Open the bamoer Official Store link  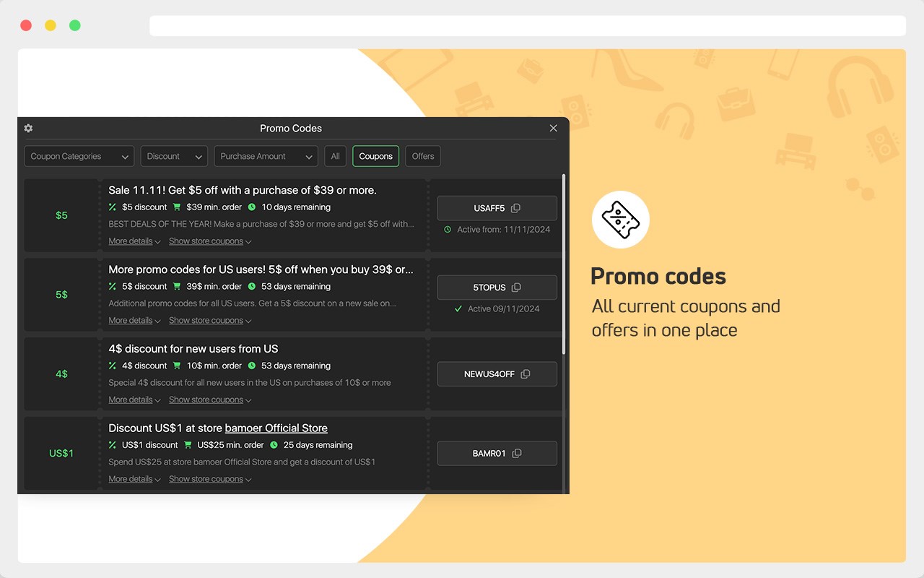pyautogui.click(x=276, y=428)
